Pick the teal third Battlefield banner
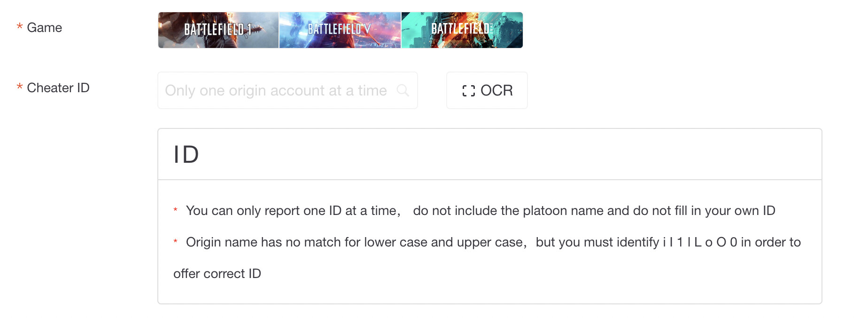This screenshot has width=868, height=318. [462, 30]
